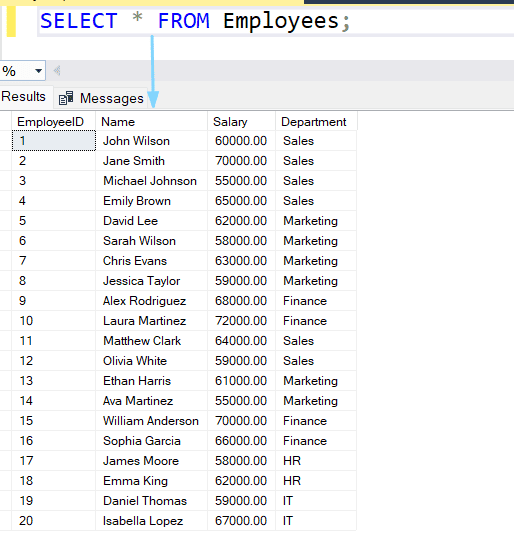
Task: Click the horizontal scroll left arrow
Action: [x=57, y=71]
